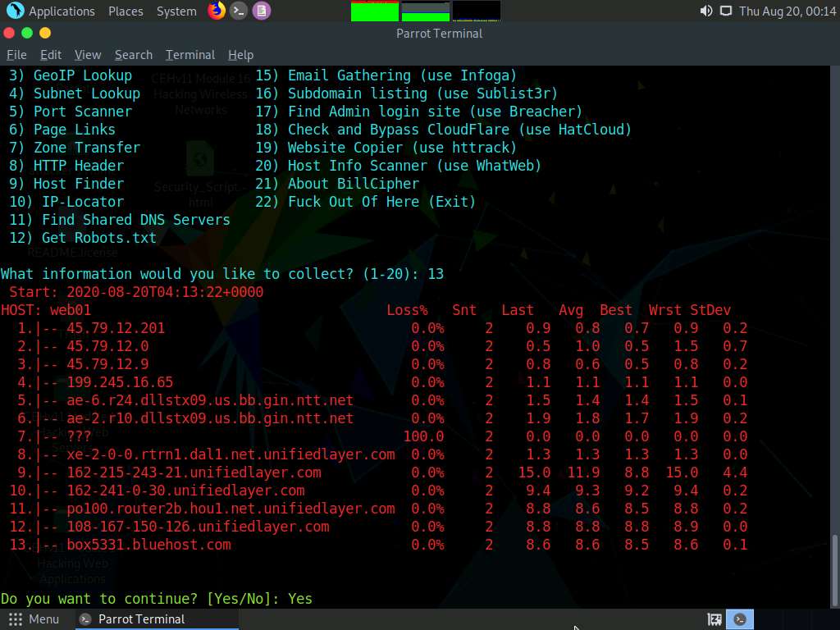Click 'Website Copier (use httrack)' text
The height and width of the screenshot is (630, 840).
coord(402,148)
